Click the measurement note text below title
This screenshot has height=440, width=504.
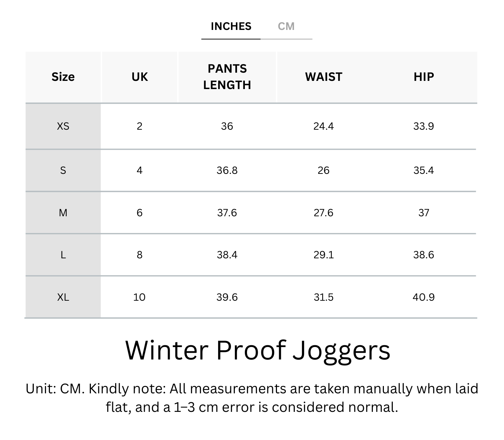pyautogui.click(x=252, y=398)
